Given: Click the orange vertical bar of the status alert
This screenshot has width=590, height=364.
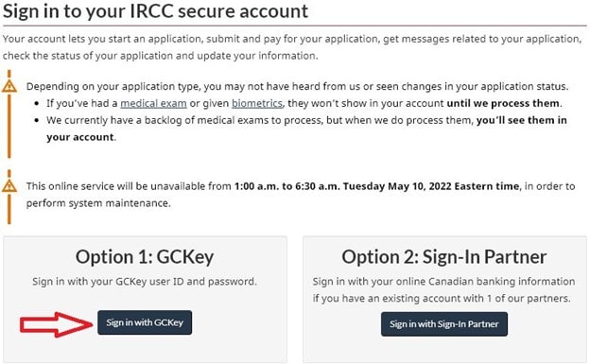Looking at the screenshot, I should pyautogui.click(x=9, y=126).
